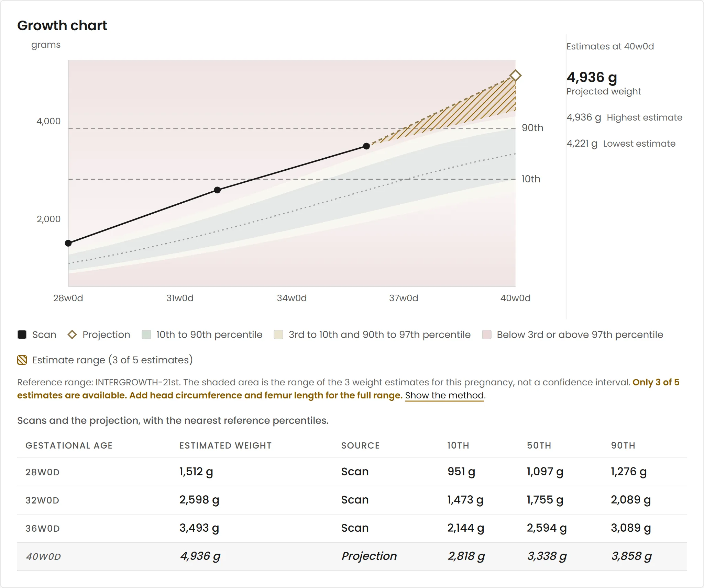This screenshot has height=588, width=704.
Task: Click the 31w0d axis tick label
Action: (180, 298)
